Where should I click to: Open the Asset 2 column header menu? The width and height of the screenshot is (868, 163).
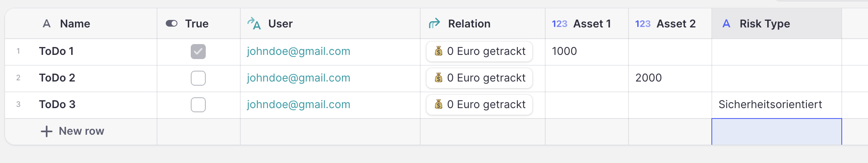click(670, 24)
